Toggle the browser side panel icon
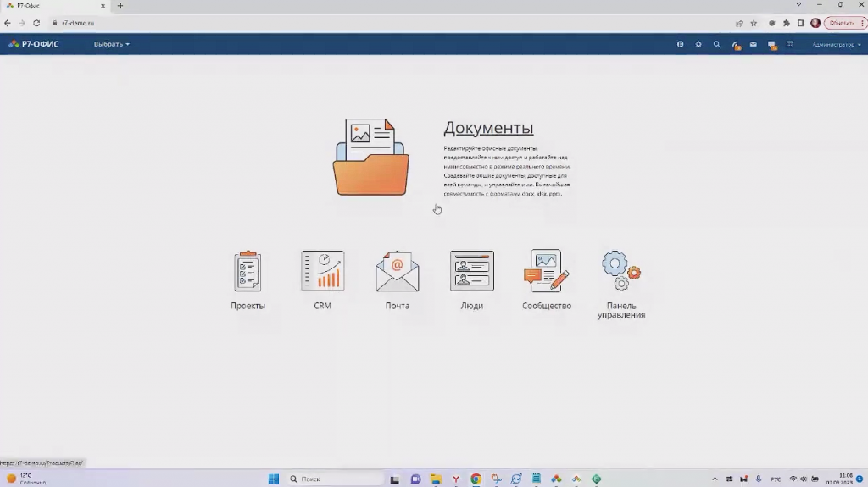Viewport: 868px width, 487px height. click(x=801, y=23)
